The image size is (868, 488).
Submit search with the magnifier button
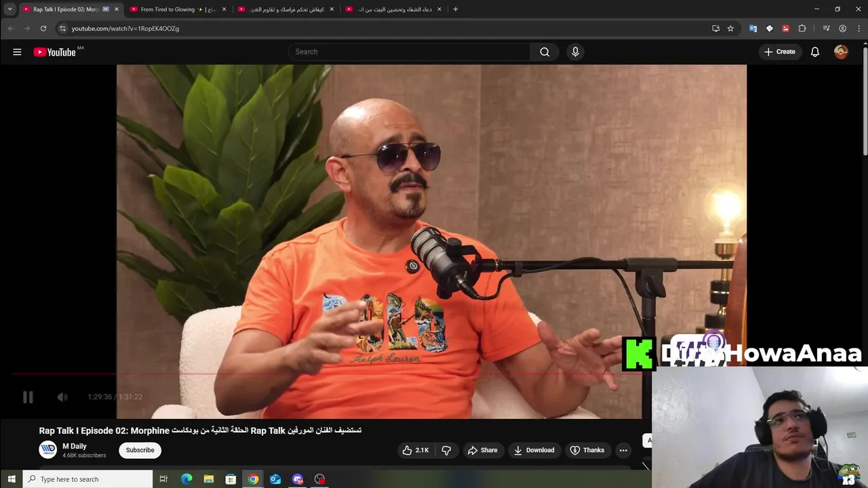tap(545, 52)
